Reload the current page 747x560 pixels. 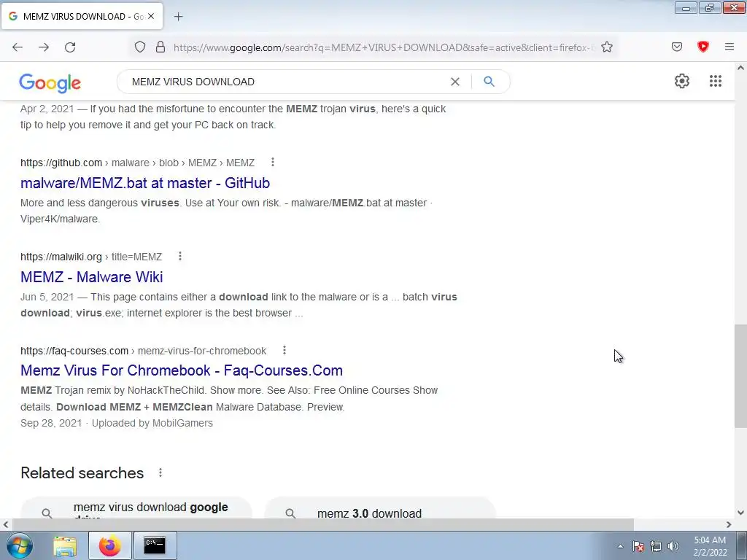pos(70,47)
